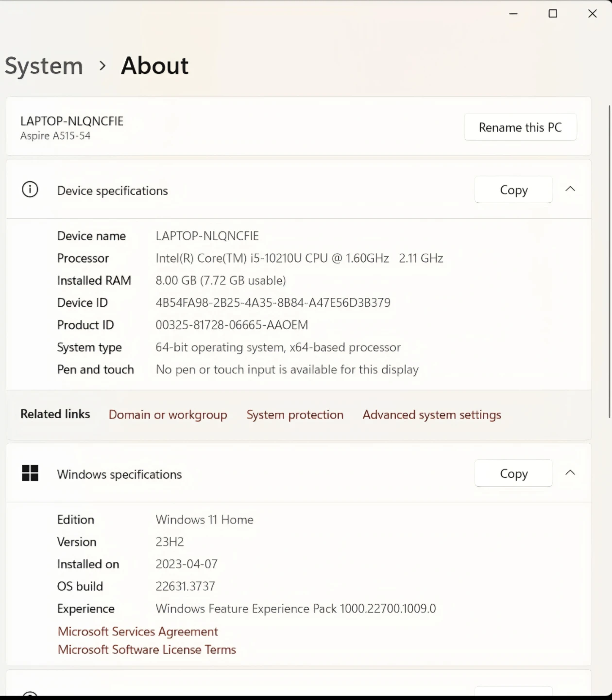
Task: Click the Experience field label
Action: coord(86,609)
